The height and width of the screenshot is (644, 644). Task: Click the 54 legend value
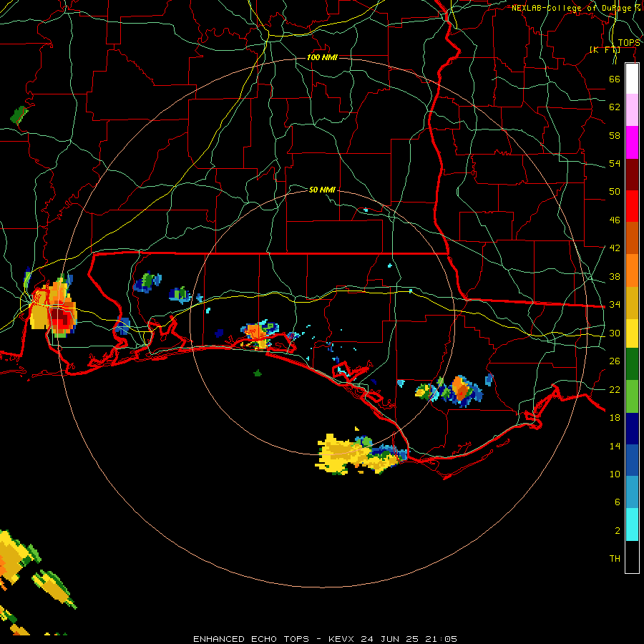[615, 163]
